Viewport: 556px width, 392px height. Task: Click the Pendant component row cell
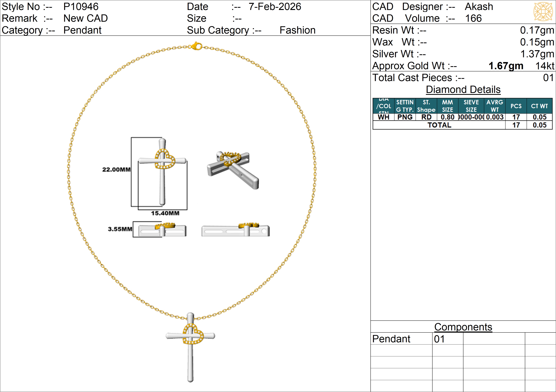[391, 339]
